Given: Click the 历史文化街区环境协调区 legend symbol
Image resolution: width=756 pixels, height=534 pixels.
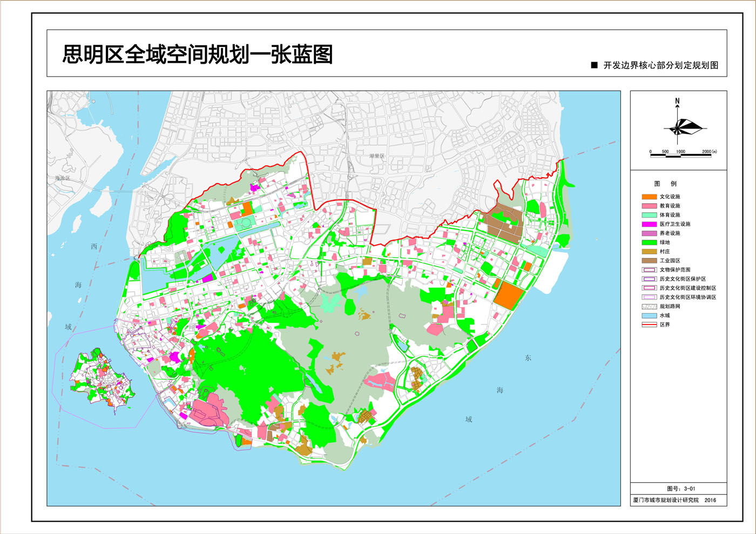Looking at the screenshot, I should tap(649, 298).
